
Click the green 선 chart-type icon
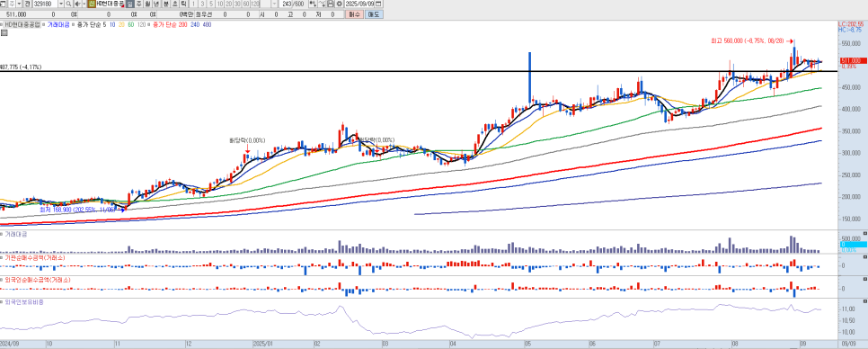pos(92,4)
